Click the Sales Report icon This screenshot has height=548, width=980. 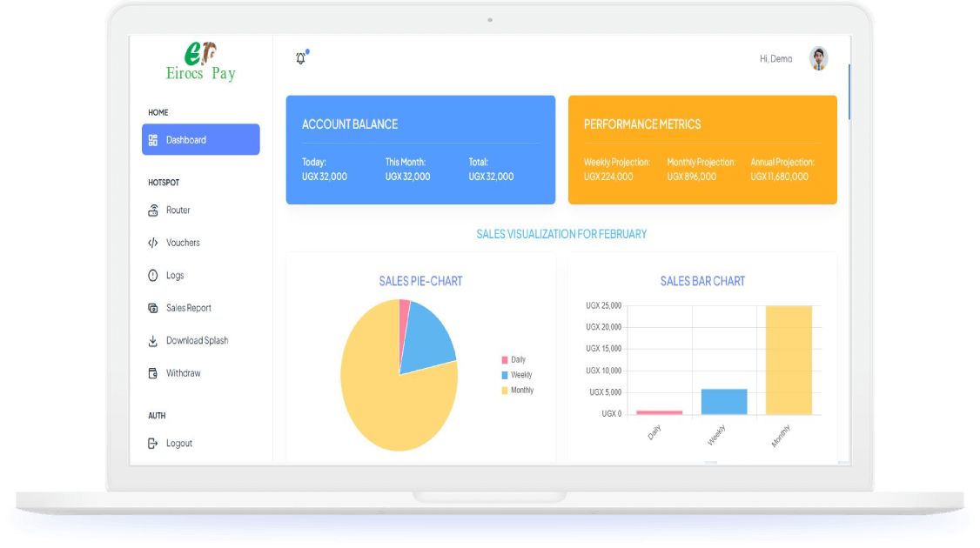[x=153, y=308]
